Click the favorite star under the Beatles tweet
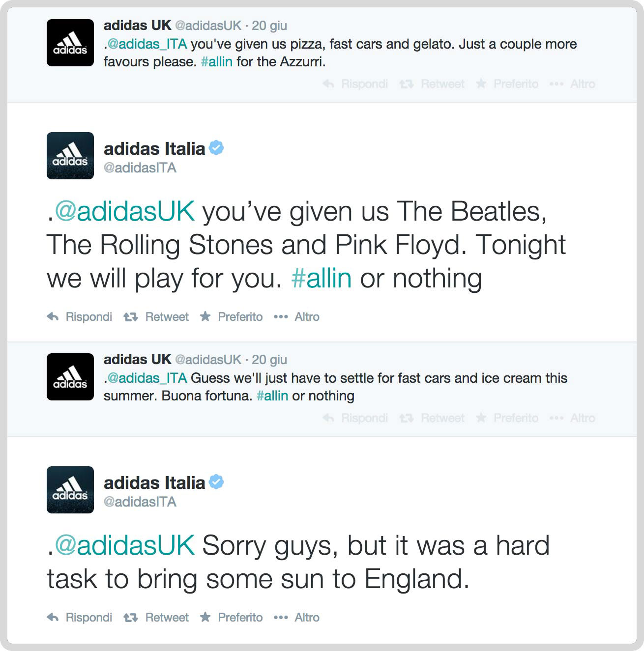644x651 pixels. pos(205,316)
